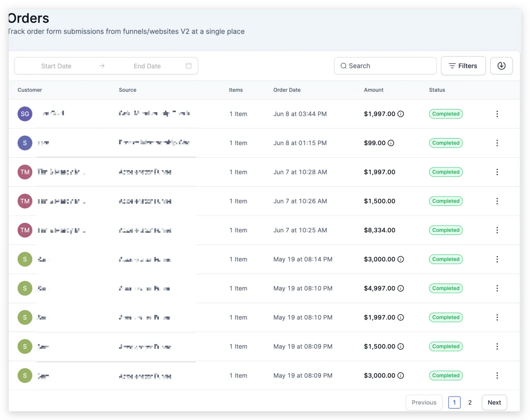Open three-dot menu for $8,334.00 order
This screenshot has height=420, width=530.
click(x=497, y=230)
